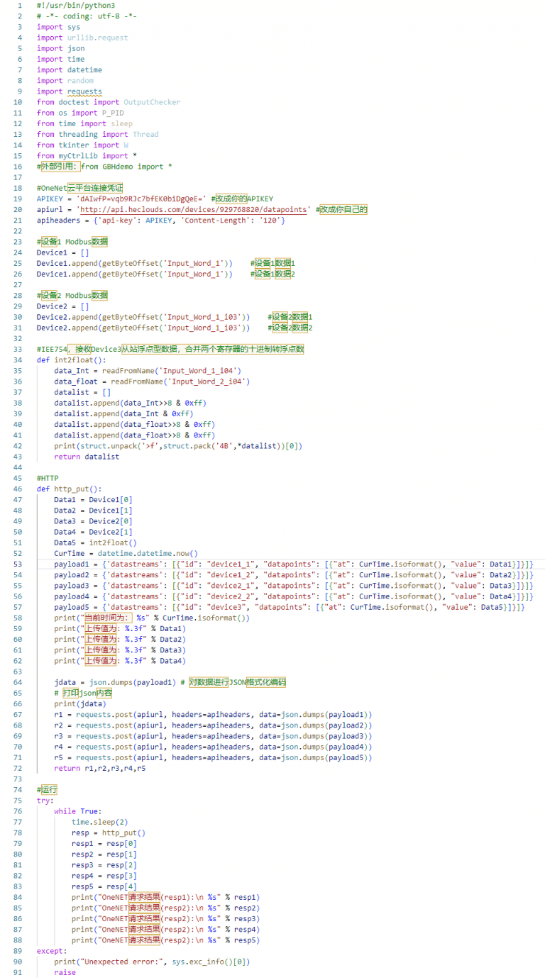The height and width of the screenshot is (980, 545).
Task: Click the 'def http_put():' function definition
Action: (x=69, y=489)
